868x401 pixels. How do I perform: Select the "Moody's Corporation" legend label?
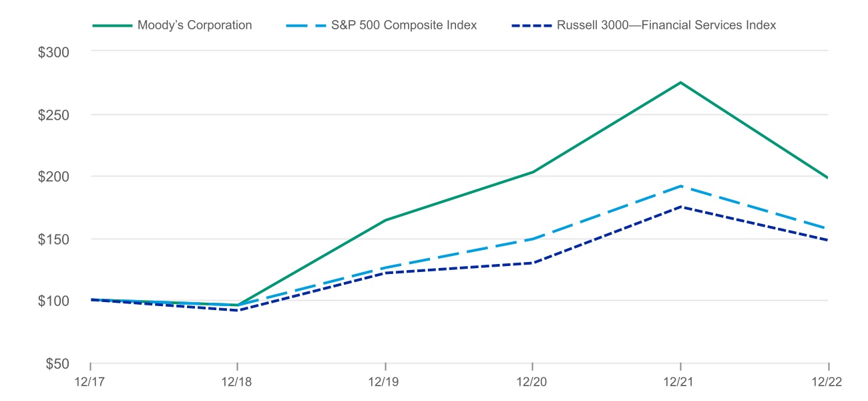[194, 25]
